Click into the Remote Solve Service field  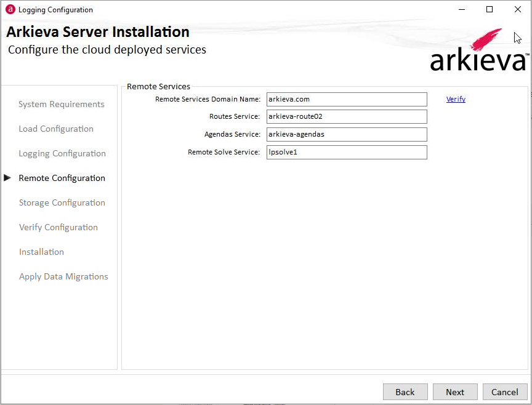coord(347,152)
